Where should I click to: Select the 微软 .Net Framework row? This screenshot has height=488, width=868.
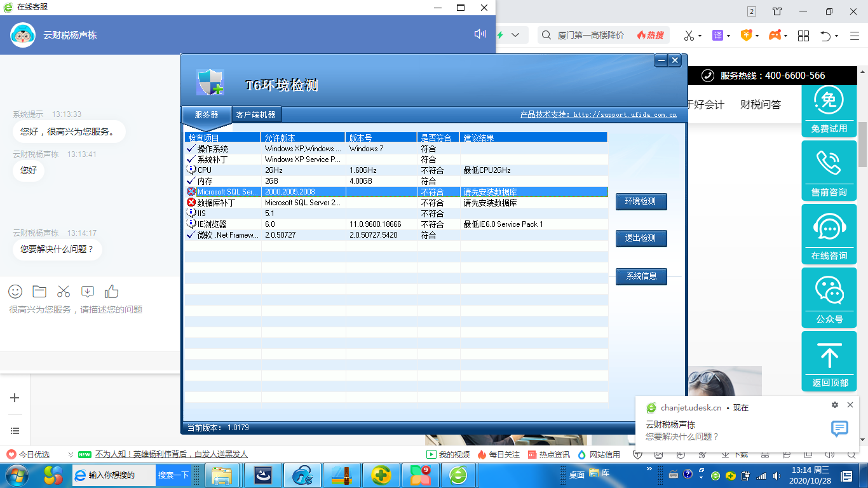pyautogui.click(x=397, y=235)
